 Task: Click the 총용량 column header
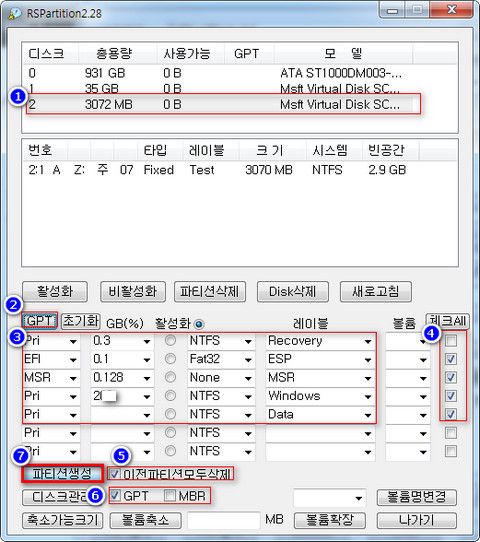click(118, 54)
